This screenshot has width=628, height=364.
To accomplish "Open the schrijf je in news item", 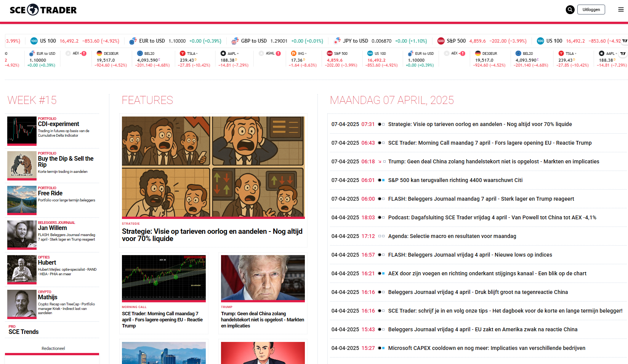I will [505, 311].
